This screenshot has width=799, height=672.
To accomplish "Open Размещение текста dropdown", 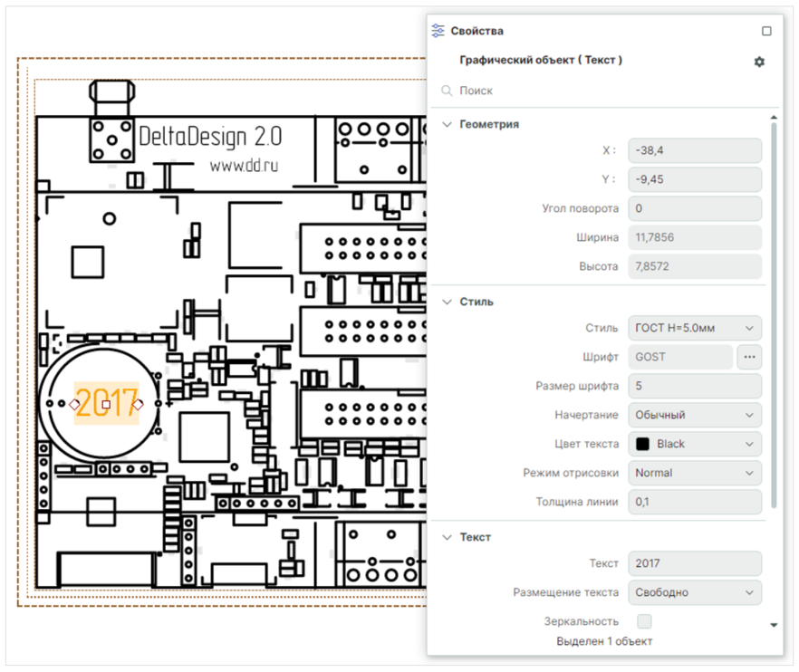I will [694, 592].
